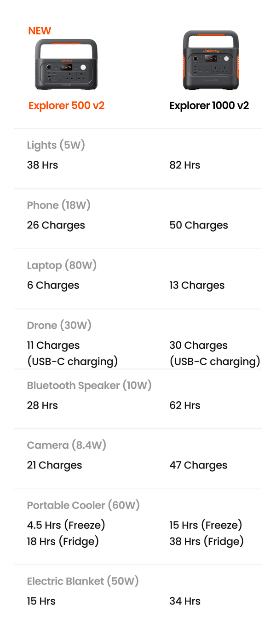Click the Camera (8.4W) heading

click(66, 445)
